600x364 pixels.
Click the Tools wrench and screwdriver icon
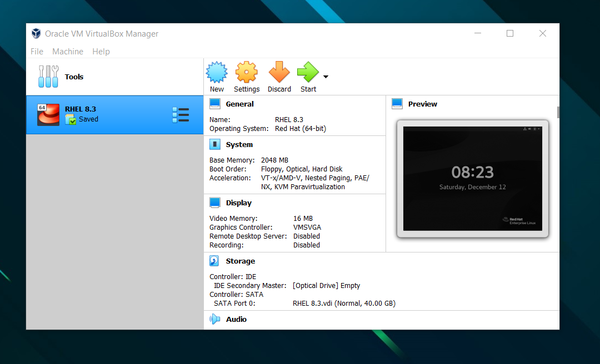point(48,77)
